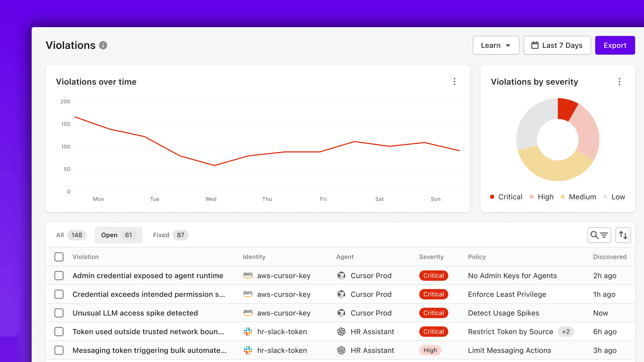Check the Messaging token triggering bulk row checkbox

click(59, 350)
